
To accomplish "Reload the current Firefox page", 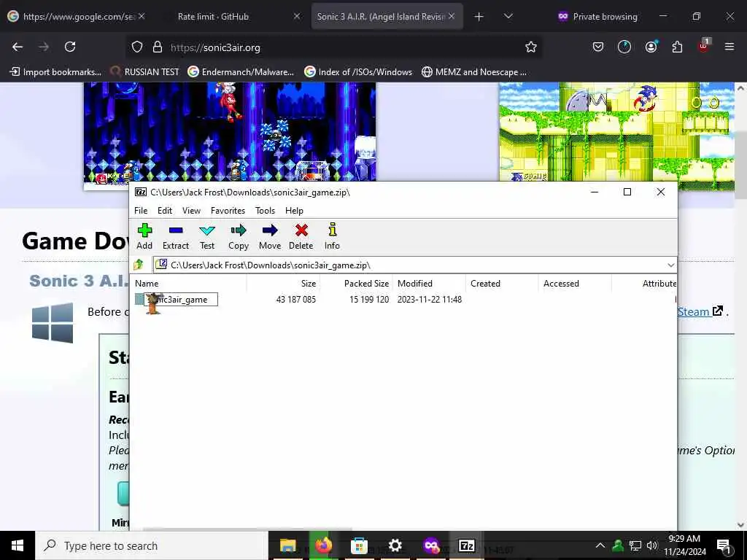I will coord(70,47).
